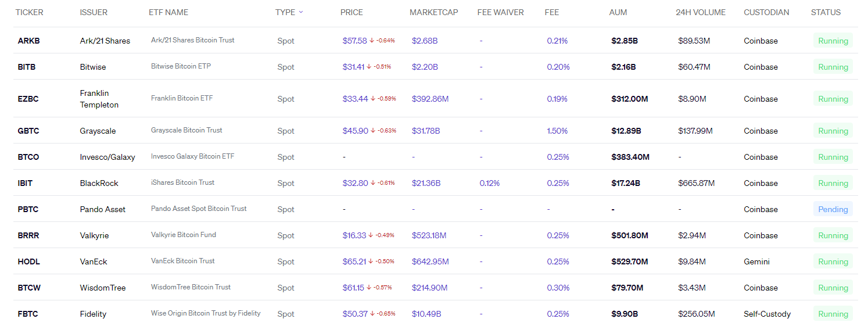
Task: Expand the TYPE column sort chevron
Action: tap(301, 12)
